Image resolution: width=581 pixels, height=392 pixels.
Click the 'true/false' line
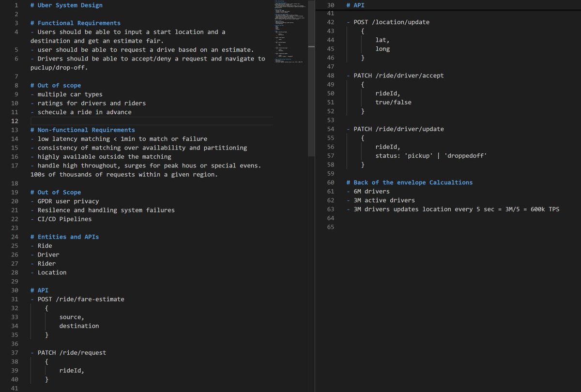[x=393, y=102]
